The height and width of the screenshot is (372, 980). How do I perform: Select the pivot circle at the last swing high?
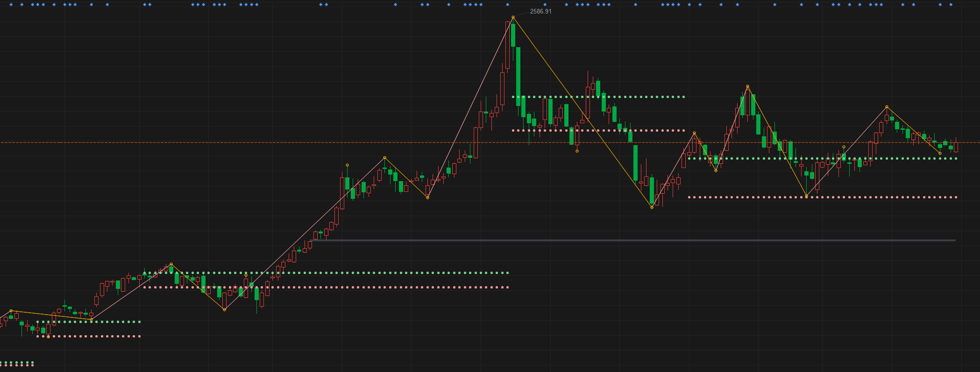point(887,107)
